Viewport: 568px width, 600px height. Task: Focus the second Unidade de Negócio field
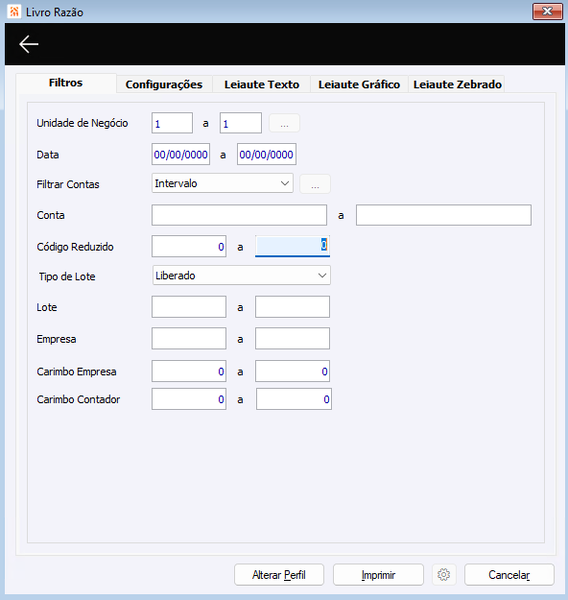[x=241, y=123]
